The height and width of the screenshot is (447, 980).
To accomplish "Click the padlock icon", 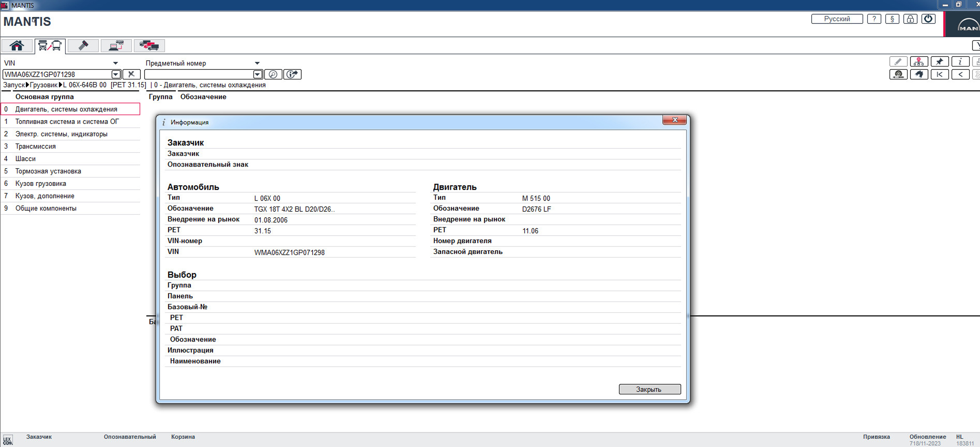I will 910,19.
